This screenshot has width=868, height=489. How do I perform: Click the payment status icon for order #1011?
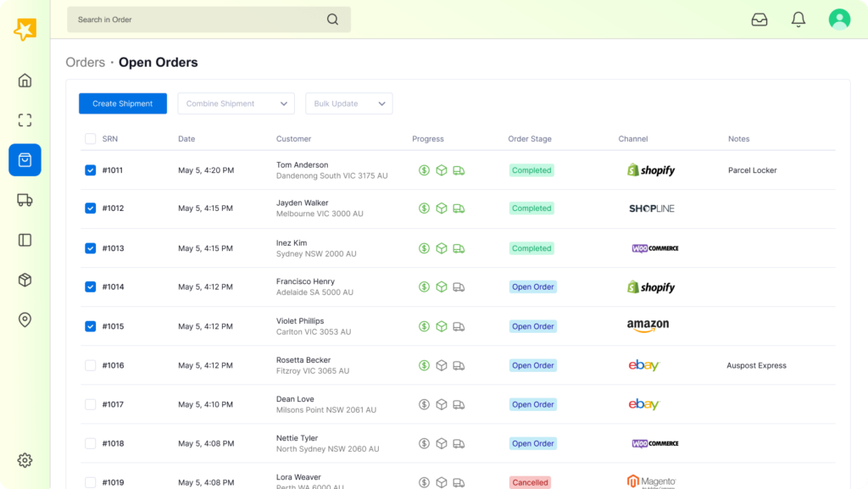point(424,169)
